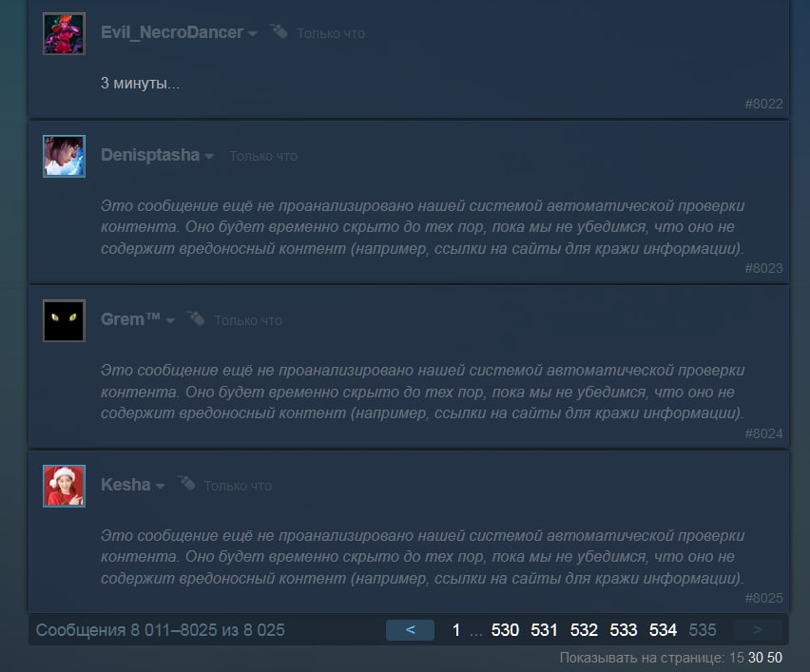Open Kesha's Santa hat avatar

pyautogui.click(x=64, y=486)
